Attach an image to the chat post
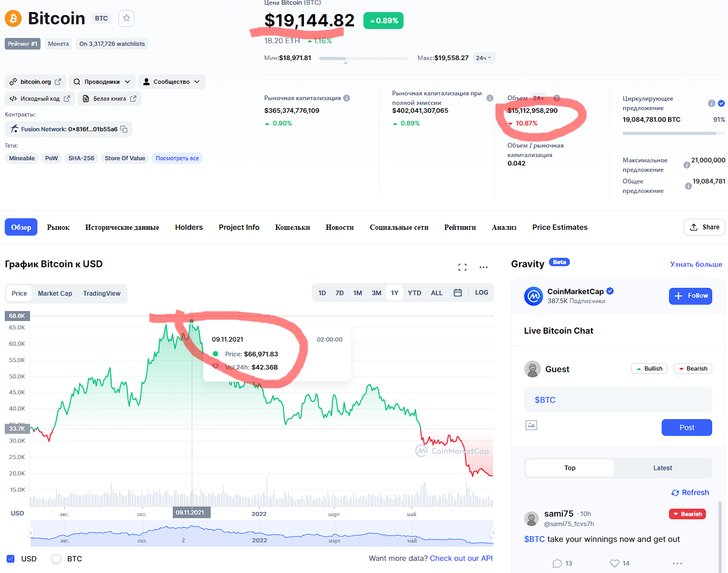 [531, 425]
